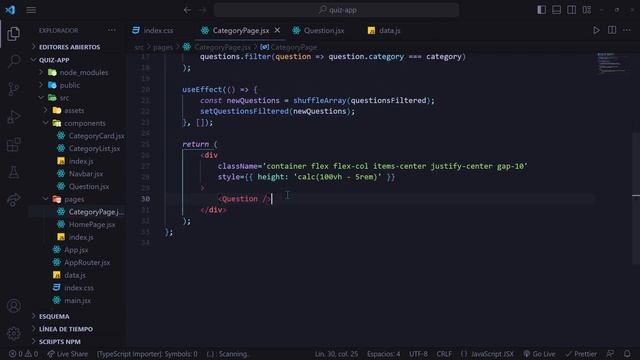This screenshot has height=360, width=640.
Task: Start Live Share from status bar
Action: pos(67,354)
